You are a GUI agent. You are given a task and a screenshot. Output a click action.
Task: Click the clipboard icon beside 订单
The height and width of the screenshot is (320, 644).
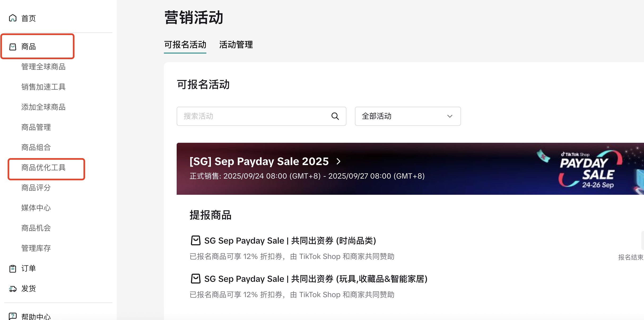click(x=13, y=269)
